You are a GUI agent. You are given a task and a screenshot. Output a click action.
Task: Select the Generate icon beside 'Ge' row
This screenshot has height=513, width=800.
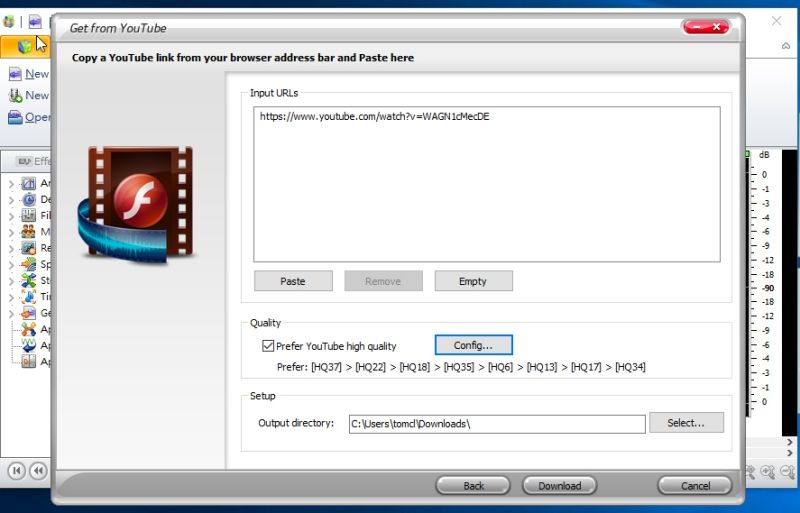point(29,313)
